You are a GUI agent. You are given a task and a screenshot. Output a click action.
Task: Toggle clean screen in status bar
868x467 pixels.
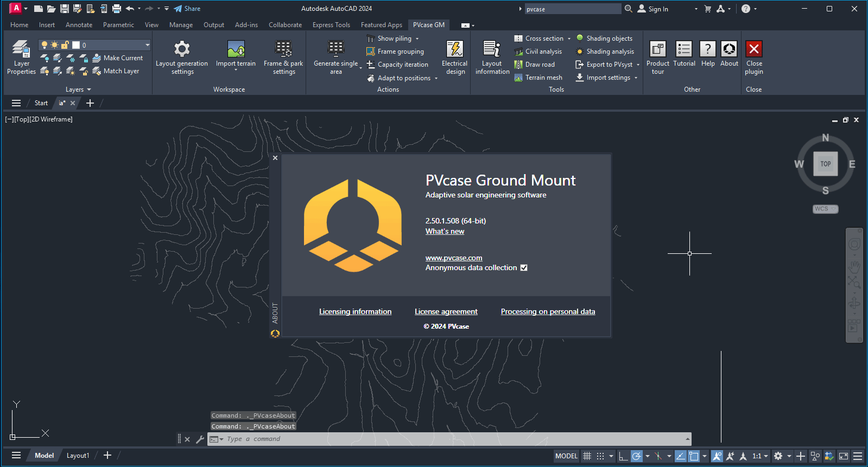coord(844,456)
